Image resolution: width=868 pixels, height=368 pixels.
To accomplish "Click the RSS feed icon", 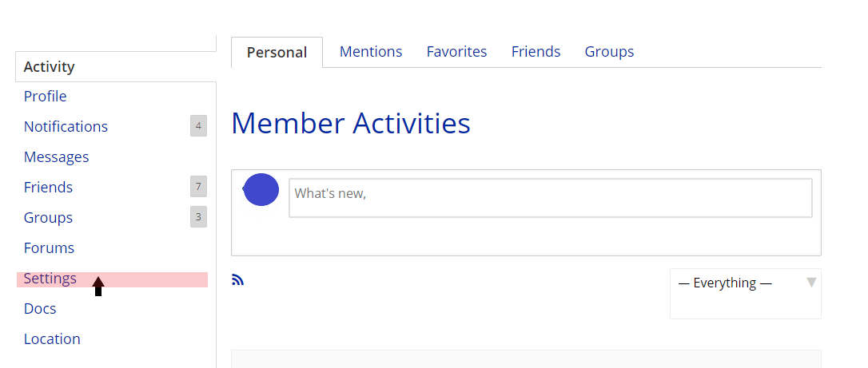I will (237, 280).
